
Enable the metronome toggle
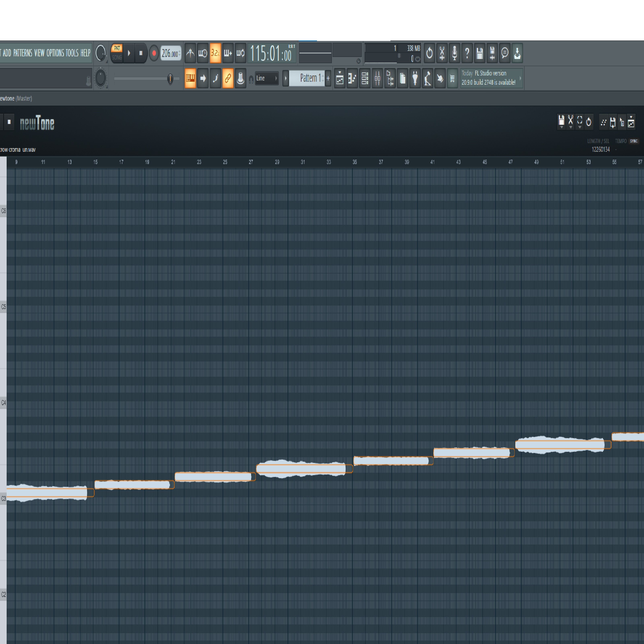190,53
